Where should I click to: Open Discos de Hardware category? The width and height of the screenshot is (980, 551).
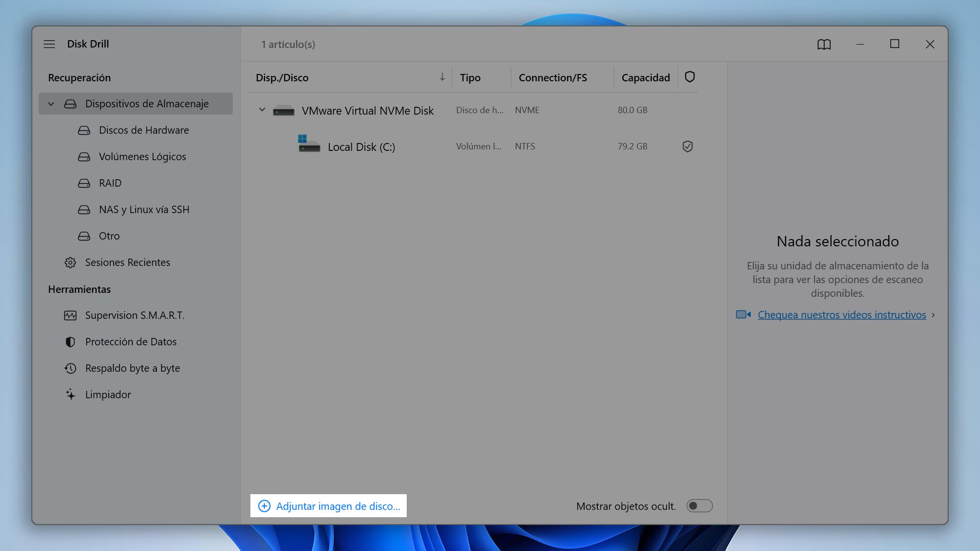[144, 130]
